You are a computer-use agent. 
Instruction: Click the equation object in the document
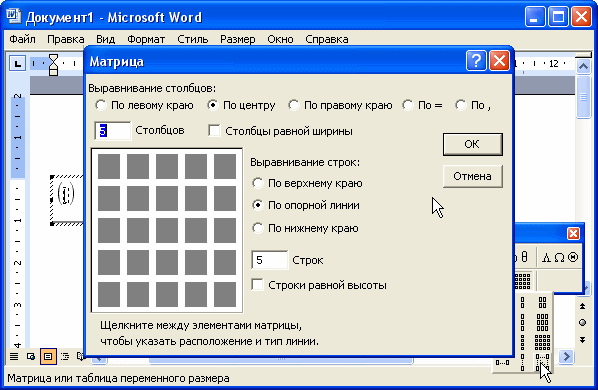tap(66, 200)
